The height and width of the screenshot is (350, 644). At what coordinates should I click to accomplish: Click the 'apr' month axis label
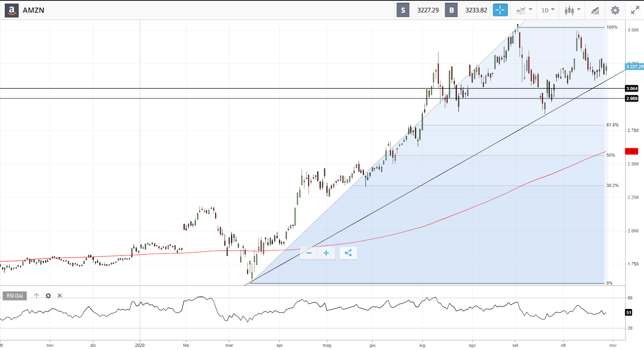[279, 345]
